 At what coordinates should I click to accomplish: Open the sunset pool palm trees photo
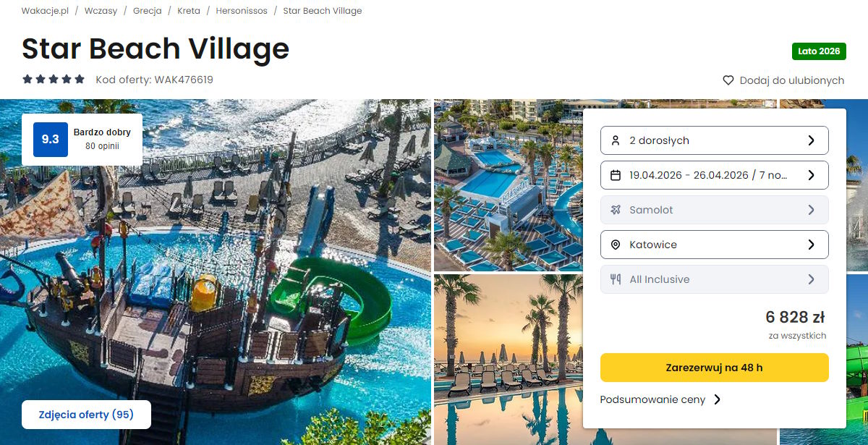(508, 359)
